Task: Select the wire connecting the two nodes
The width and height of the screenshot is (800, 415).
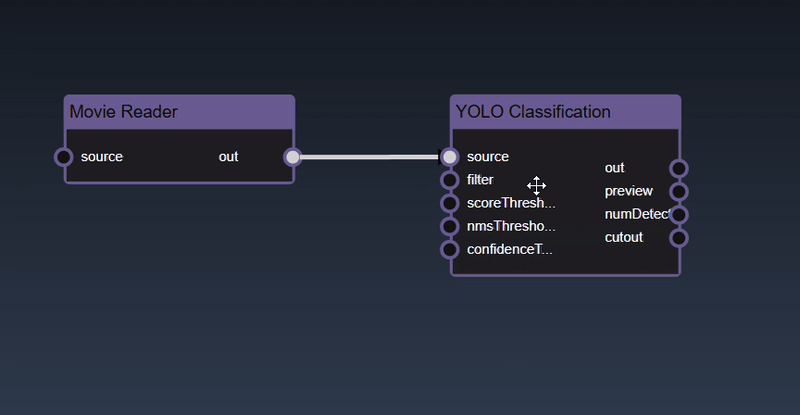Action: click(370, 157)
